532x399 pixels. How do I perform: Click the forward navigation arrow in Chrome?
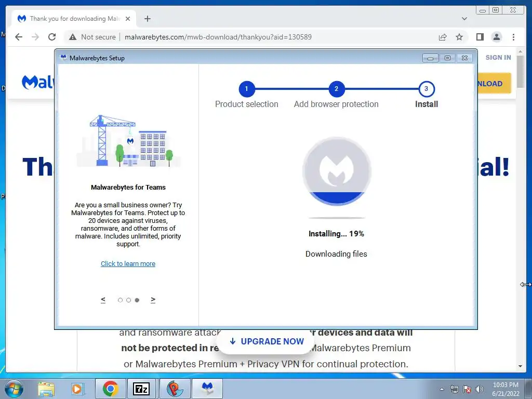click(x=35, y=37)
